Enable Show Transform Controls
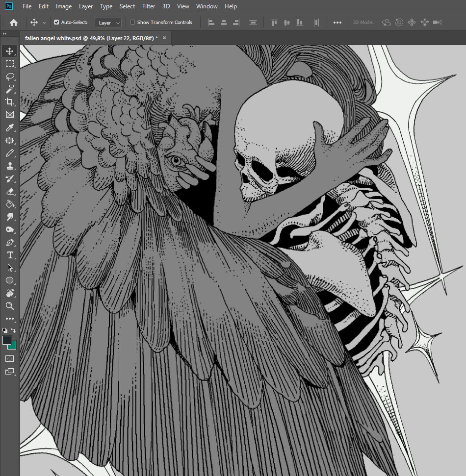The height and width of the screenshot is (476, 466). [x=132, y=22]
